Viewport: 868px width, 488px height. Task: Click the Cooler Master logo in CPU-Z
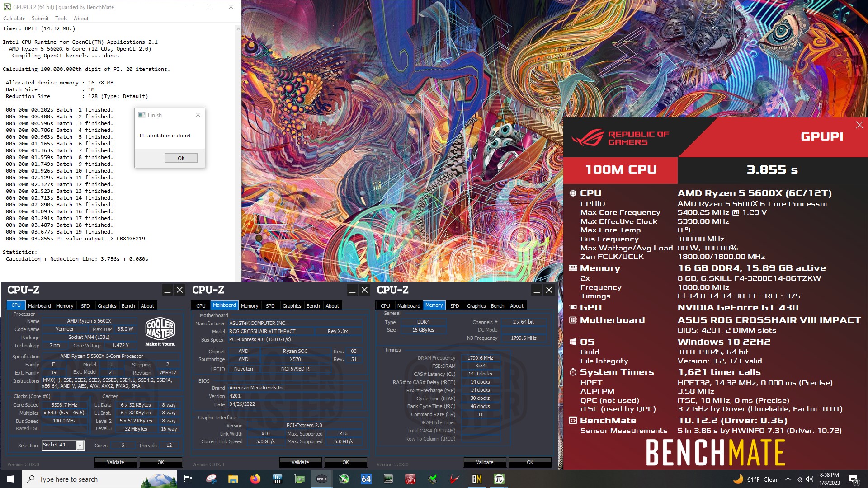pyautogui.click(x=160, y=332)
